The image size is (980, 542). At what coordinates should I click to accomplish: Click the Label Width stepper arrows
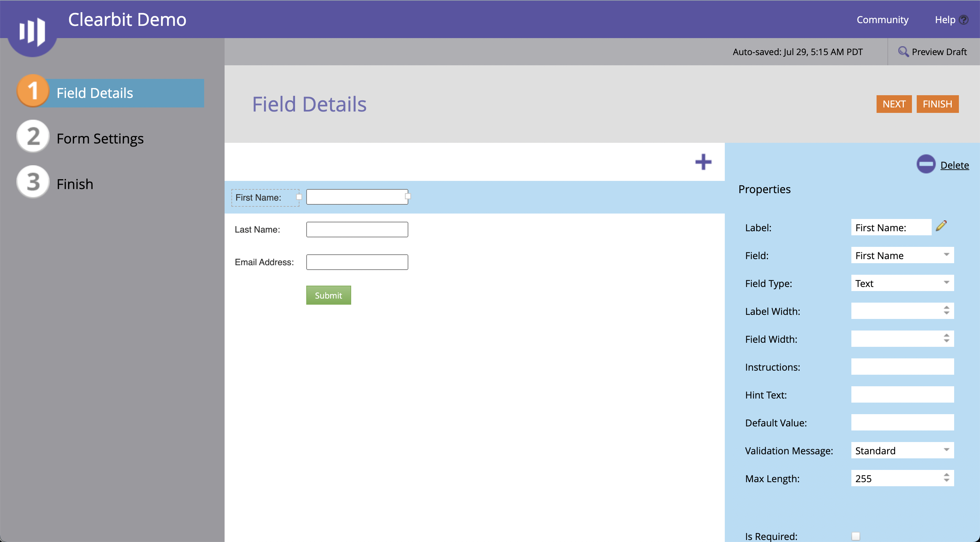click(946, 310)
